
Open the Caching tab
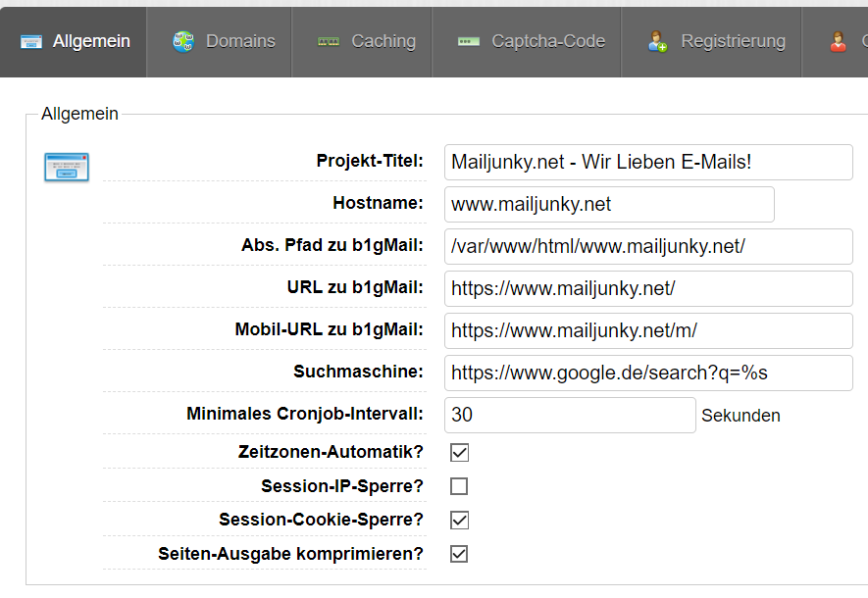click(x=383, y=42)
